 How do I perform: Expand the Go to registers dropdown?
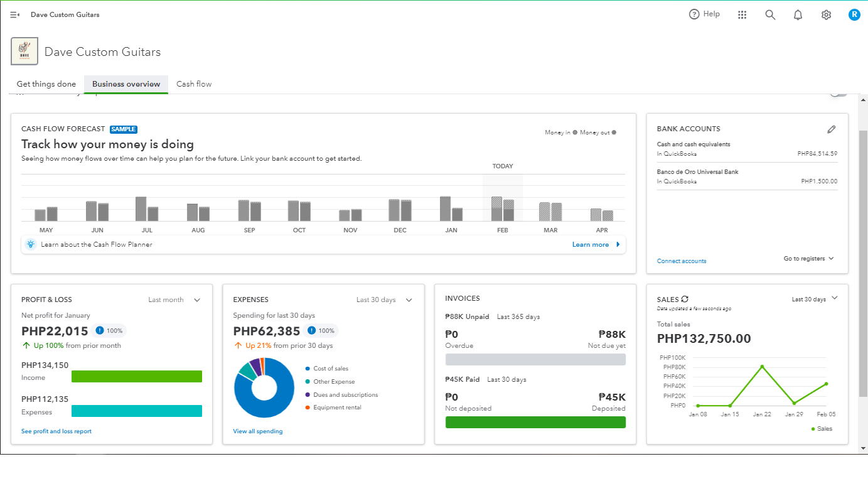808,259
